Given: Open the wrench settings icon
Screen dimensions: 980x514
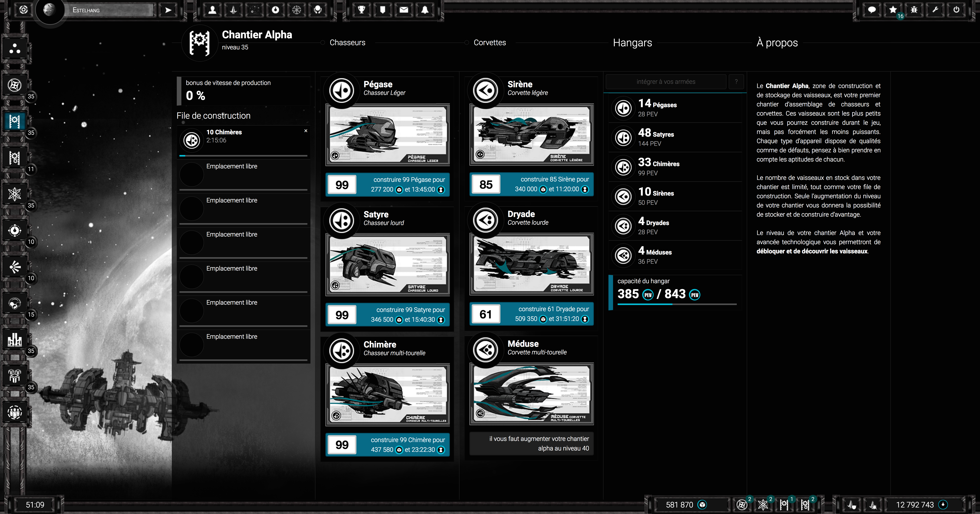Looking at the screenshot, I should [x=935, y=10].
